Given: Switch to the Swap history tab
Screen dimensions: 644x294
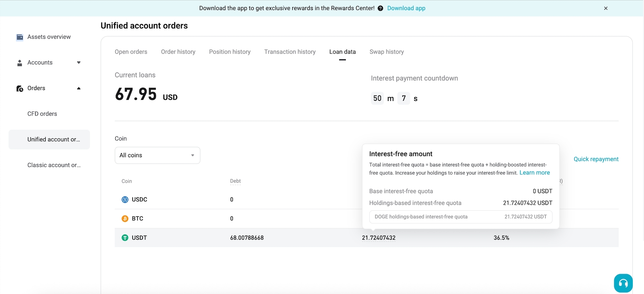Looking at the screenshot, I should point(386,52).
